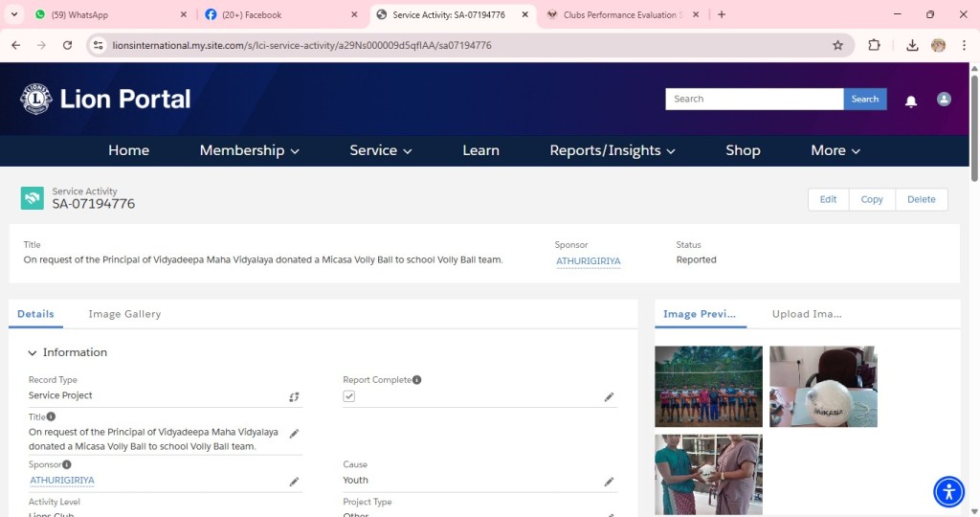Switch to the Image Gallery tab
Screen dimensions: 980x517
click(124, 314)
